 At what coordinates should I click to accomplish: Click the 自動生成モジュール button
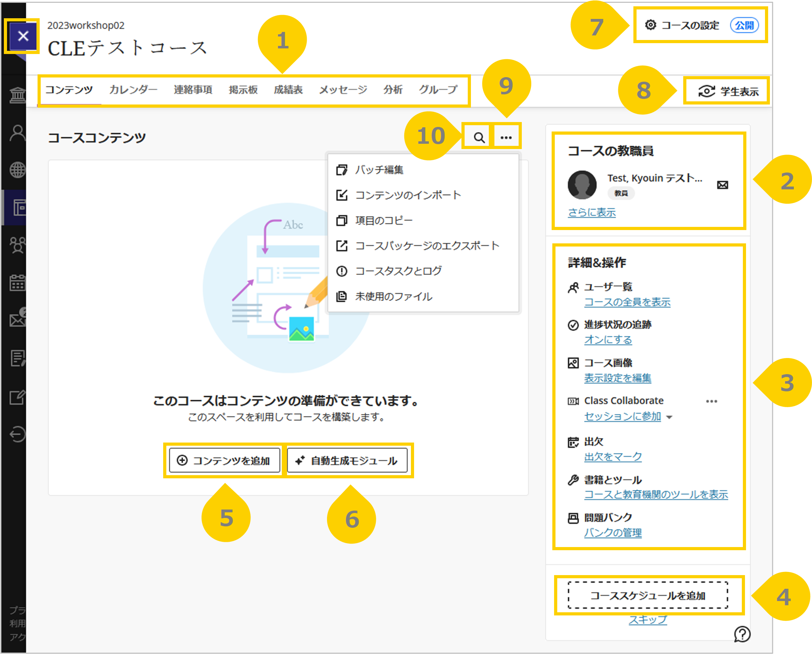[347, 460]
